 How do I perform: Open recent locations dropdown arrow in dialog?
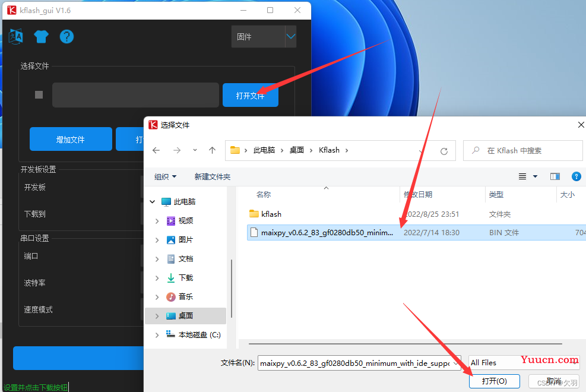pos(195,150)
